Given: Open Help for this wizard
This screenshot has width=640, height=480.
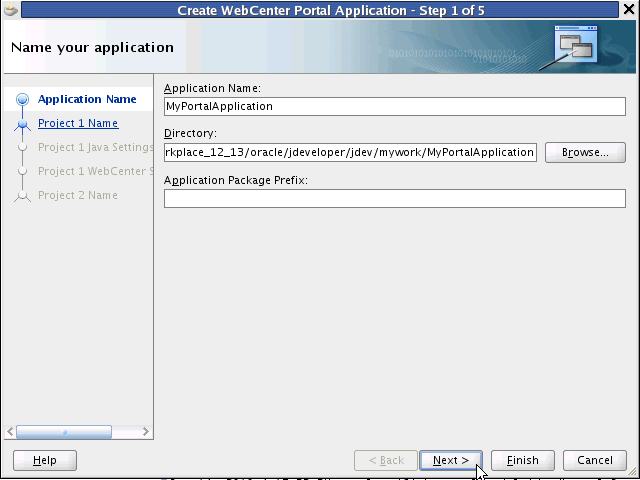Looking at the screenshot, I should [45, 460].
